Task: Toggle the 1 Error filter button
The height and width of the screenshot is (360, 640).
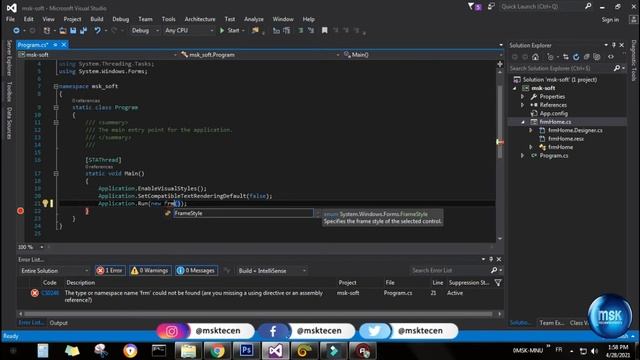Action: 110,271
